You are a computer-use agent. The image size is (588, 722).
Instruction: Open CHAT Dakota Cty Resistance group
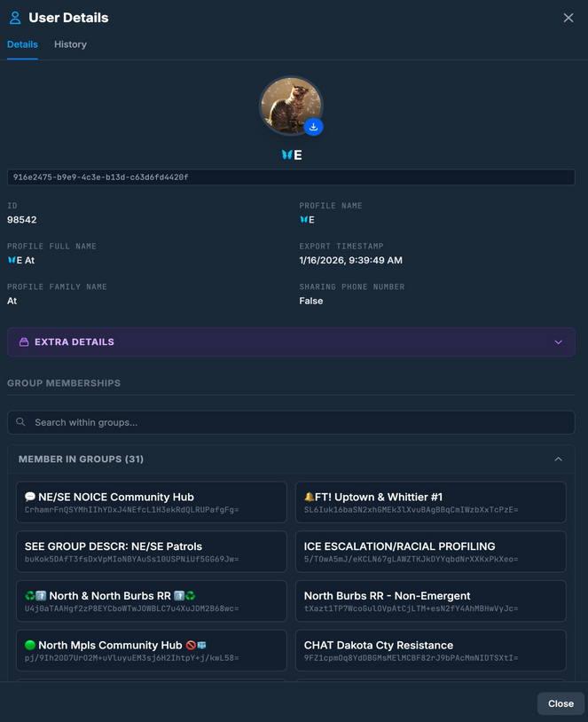(x=430, y=650)
